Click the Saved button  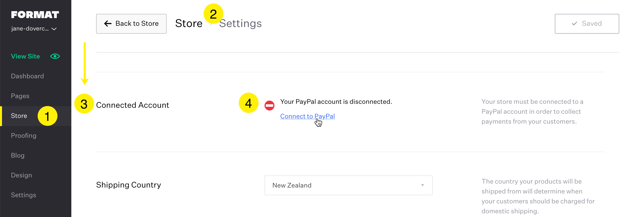coord(587,24)
